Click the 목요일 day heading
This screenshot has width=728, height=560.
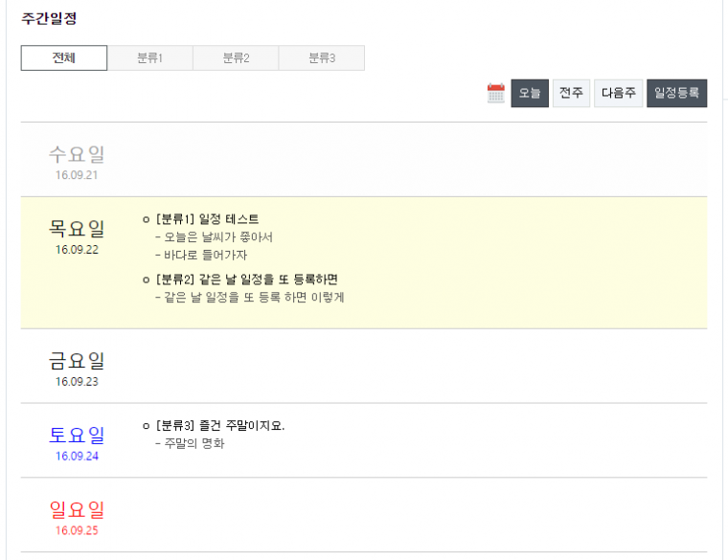pos(77,229)
